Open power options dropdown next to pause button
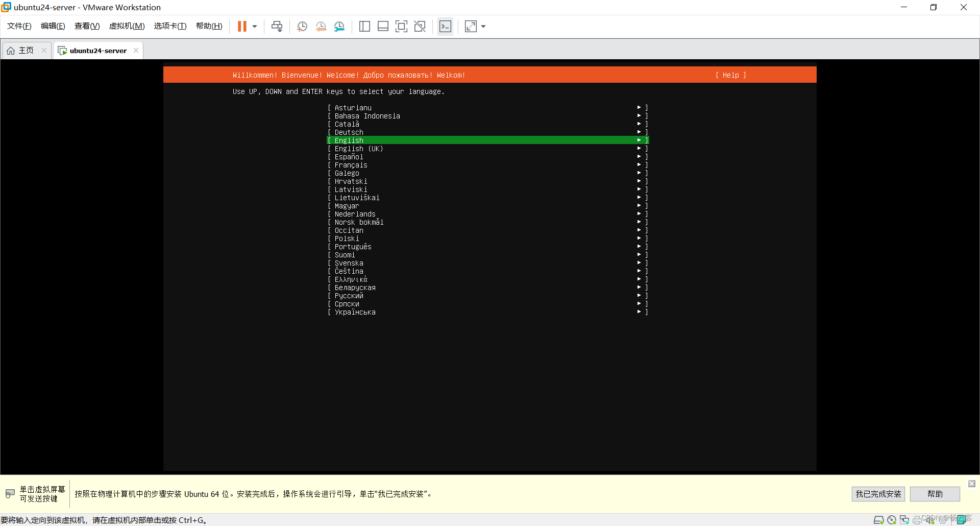The image size is (980, 526). 255,26
